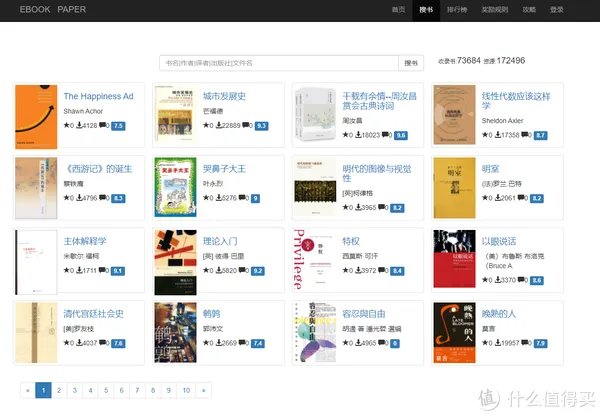Click download icon beside 4128

(79, 125)
